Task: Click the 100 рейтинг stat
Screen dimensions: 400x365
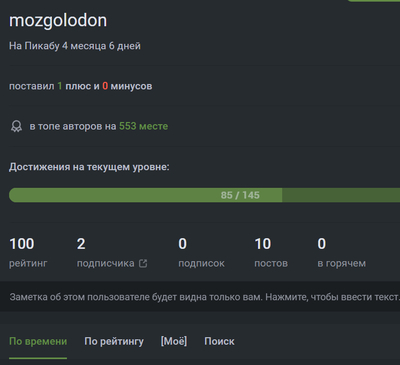Action: pyautogui.click(x=28, y=252)
